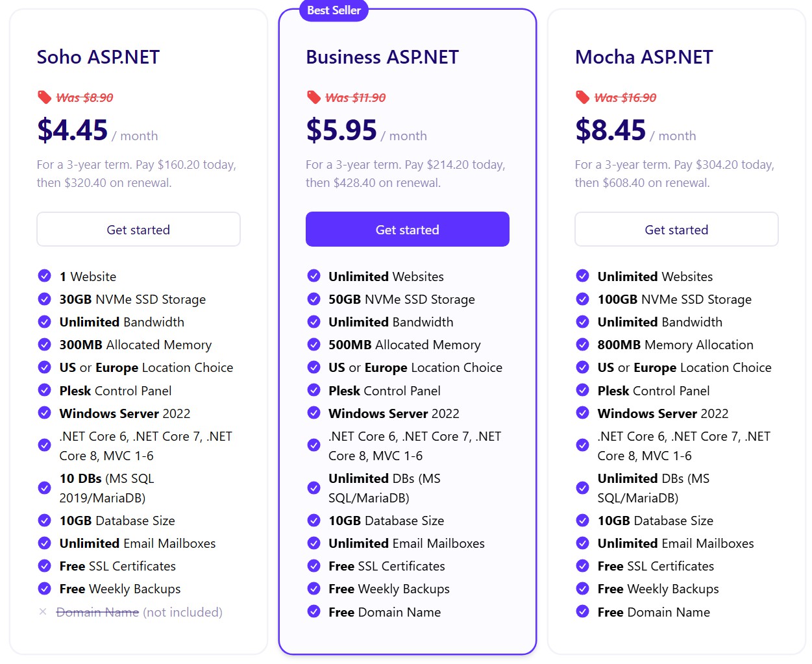The image size is (812, 664).
Task: Click the checkmark beside 100GB NVMe SSD Storage
Action: pyautogui.click(x=582, y=299)
